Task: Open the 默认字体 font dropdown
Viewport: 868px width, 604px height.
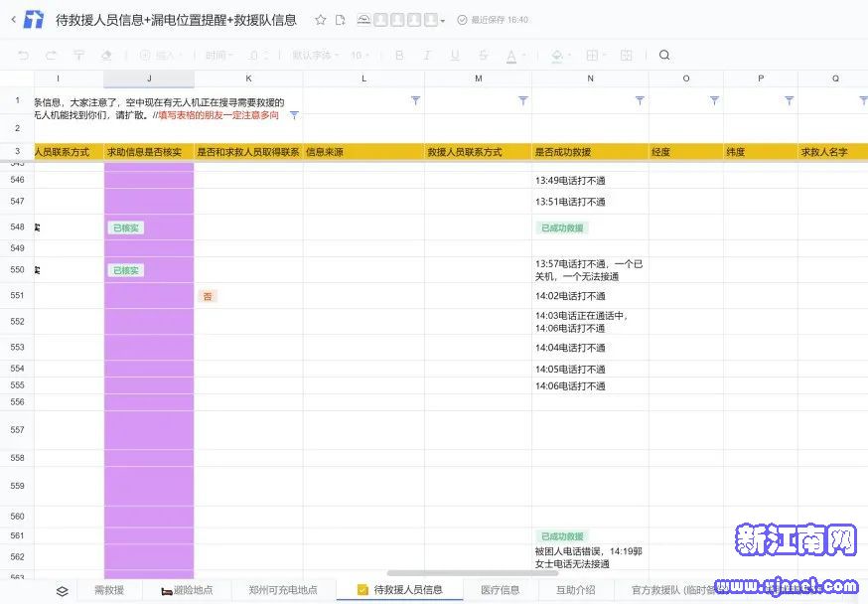Action: [316, 55]
